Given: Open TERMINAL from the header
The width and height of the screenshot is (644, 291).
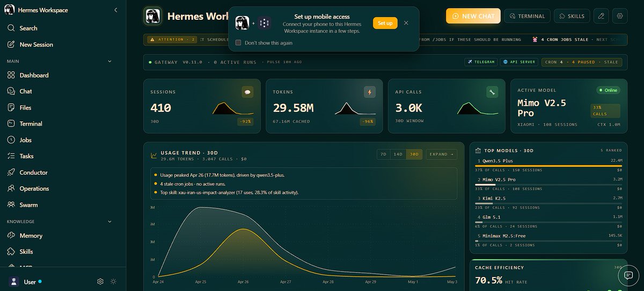Looking at the screenshot, I should pyautogui.click(x=528, y=16).
